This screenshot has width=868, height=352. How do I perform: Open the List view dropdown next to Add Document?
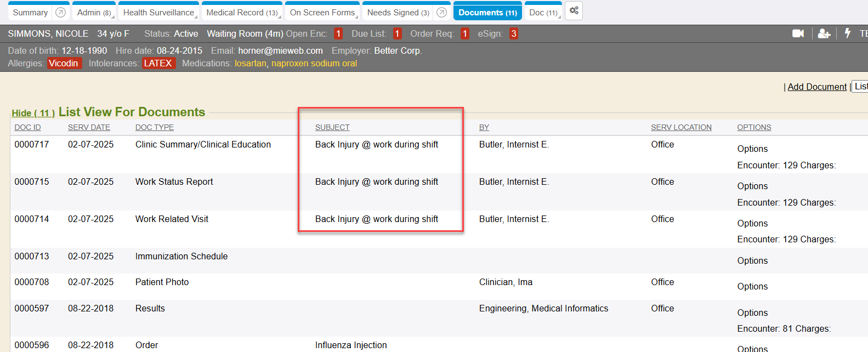point(860,87)
